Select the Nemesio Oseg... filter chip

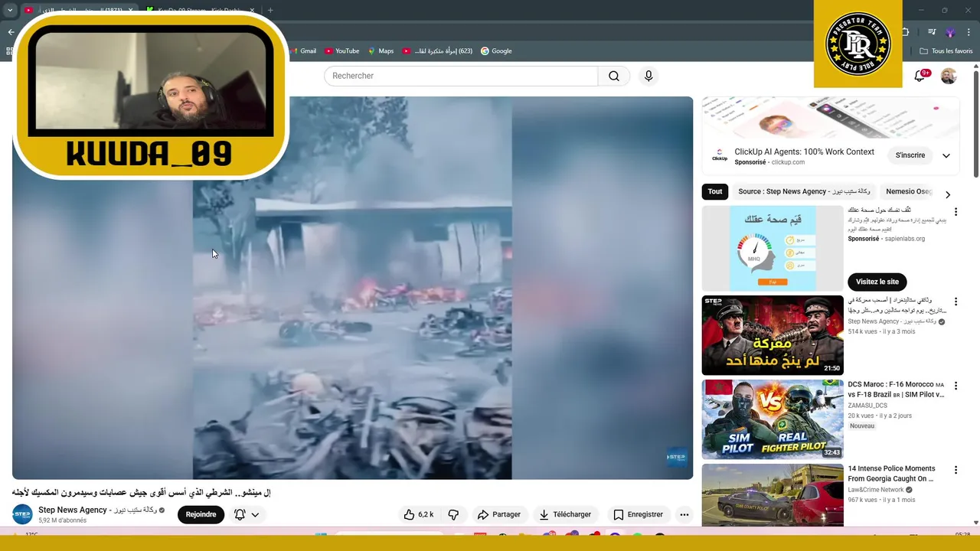pyautogui.click(x=910, y=191)
